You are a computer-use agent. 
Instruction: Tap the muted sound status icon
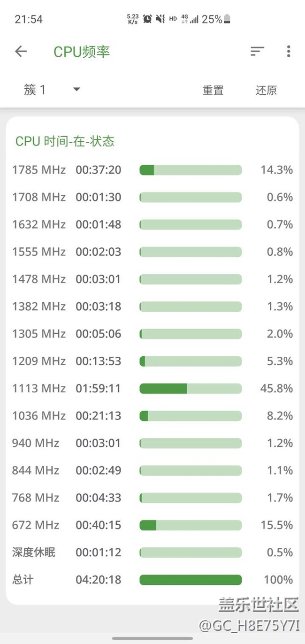160,19
